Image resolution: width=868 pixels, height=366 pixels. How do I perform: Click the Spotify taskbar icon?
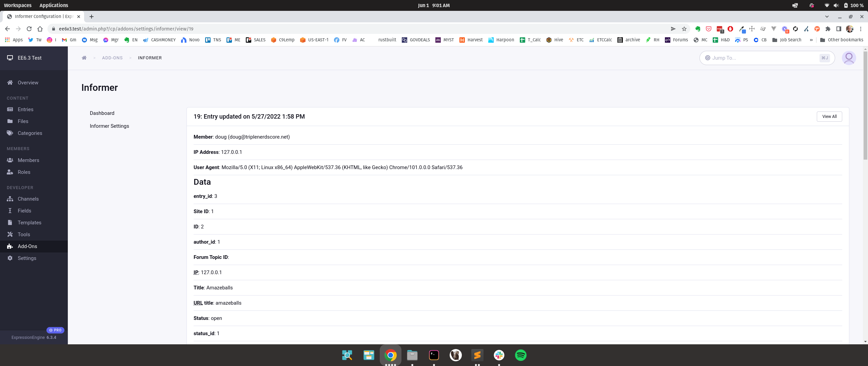tap(520, 355)
